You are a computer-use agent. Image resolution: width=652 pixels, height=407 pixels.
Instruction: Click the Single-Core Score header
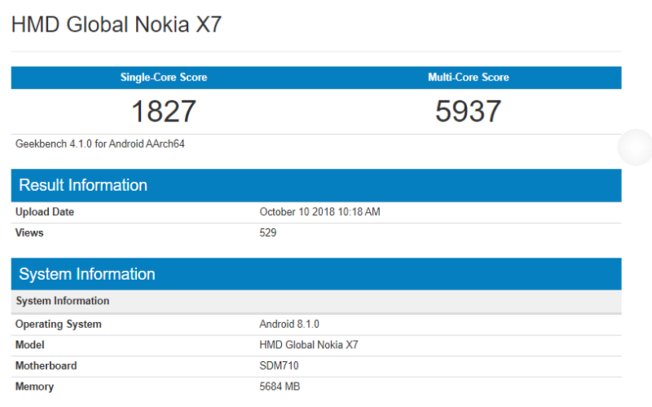164,77
